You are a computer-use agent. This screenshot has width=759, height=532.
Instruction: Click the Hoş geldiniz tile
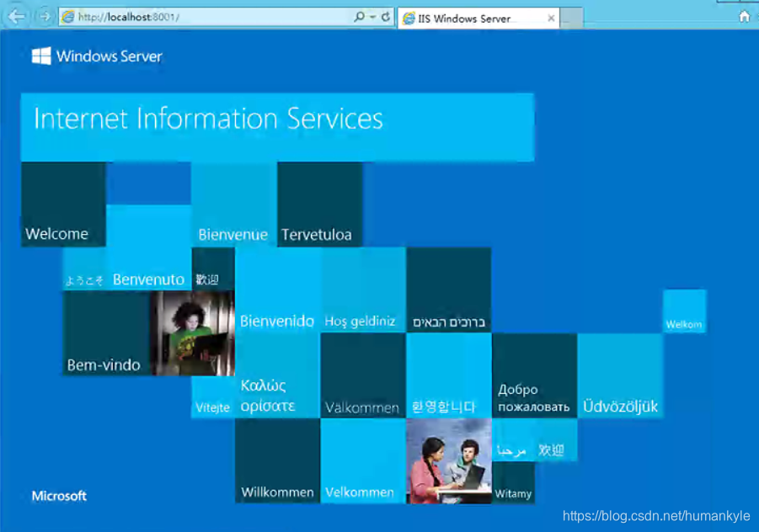click(364, 290)
